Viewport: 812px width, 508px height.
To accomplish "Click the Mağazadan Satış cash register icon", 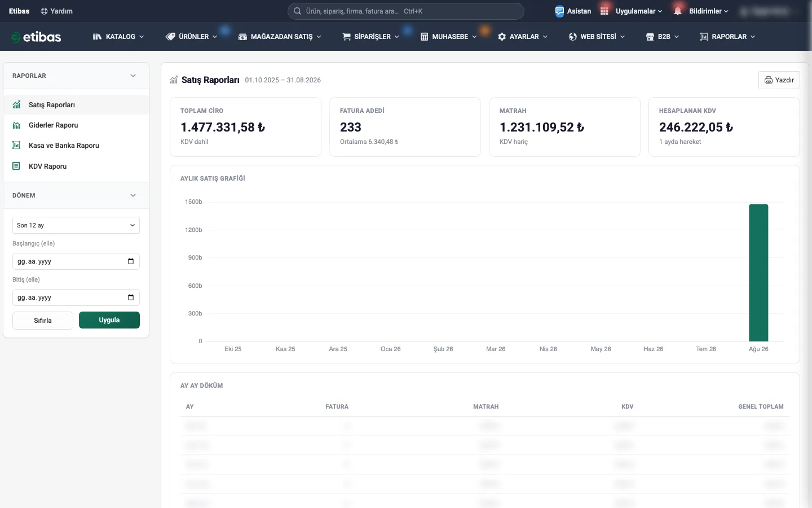I will point(242,37).
